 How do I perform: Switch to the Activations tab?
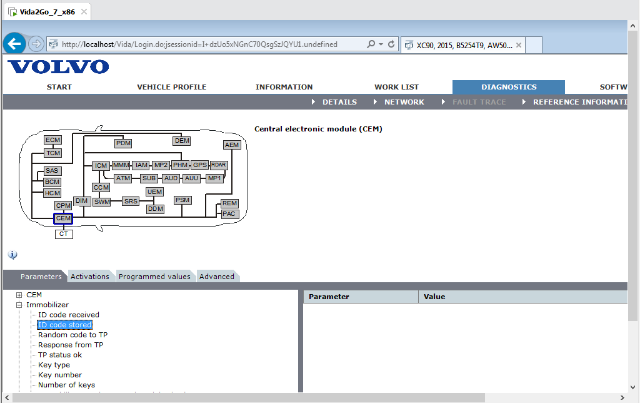pyautogui.click(x=90, y=276)
